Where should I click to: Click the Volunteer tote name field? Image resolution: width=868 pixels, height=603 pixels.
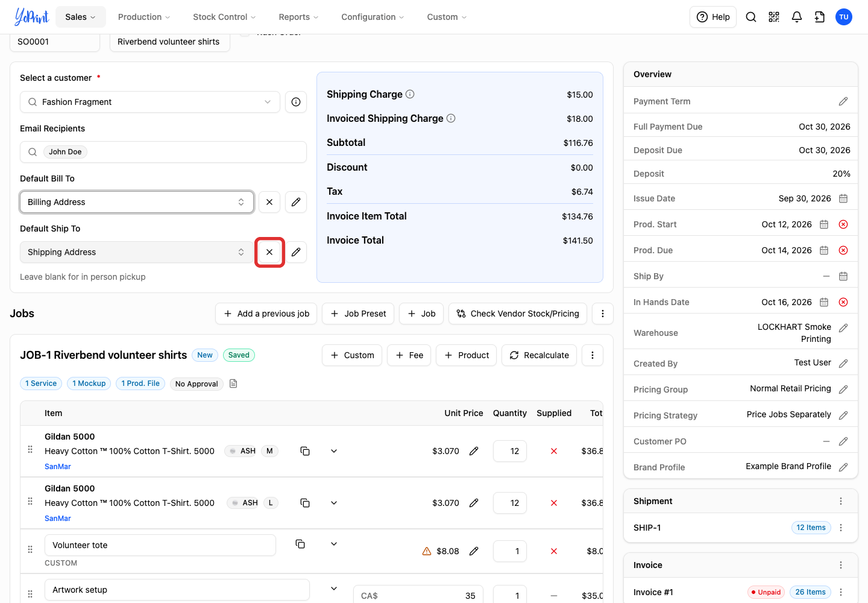point(160,545)
